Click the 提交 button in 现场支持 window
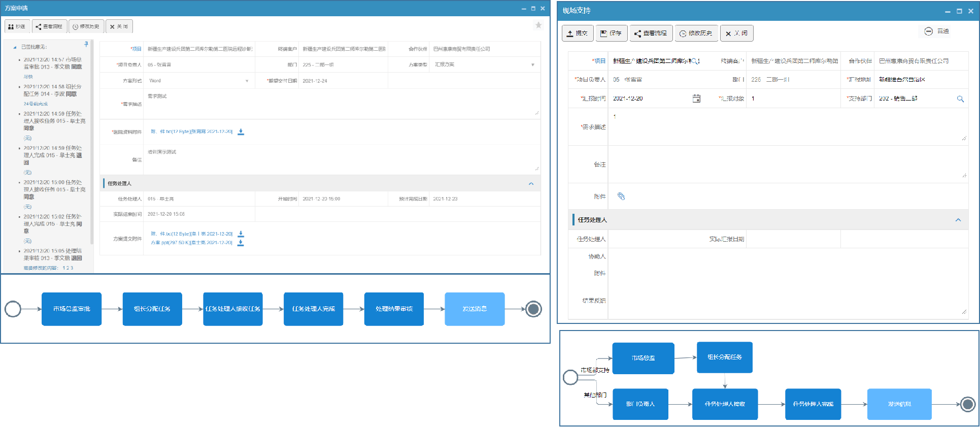The image size is (980, 427). point(578,34)
